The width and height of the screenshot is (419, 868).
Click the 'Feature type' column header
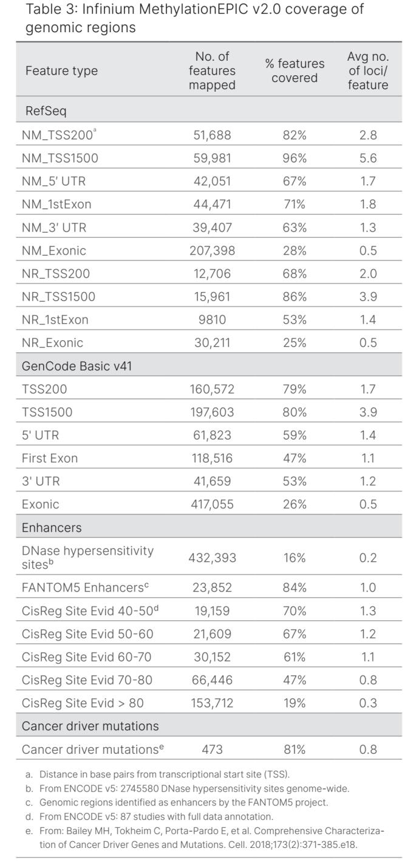[61, 71]
